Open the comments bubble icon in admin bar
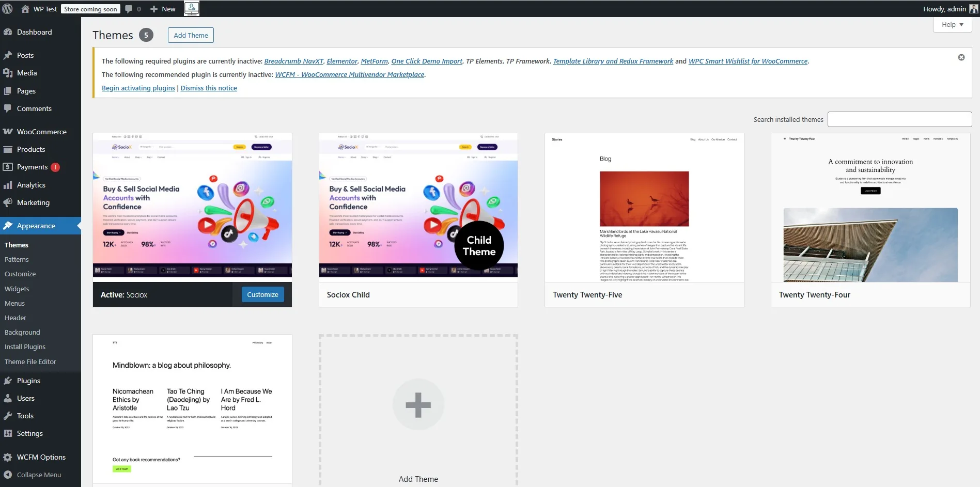Image resolution: width=980 pixels, height=487 pixels. pos(129,9)
